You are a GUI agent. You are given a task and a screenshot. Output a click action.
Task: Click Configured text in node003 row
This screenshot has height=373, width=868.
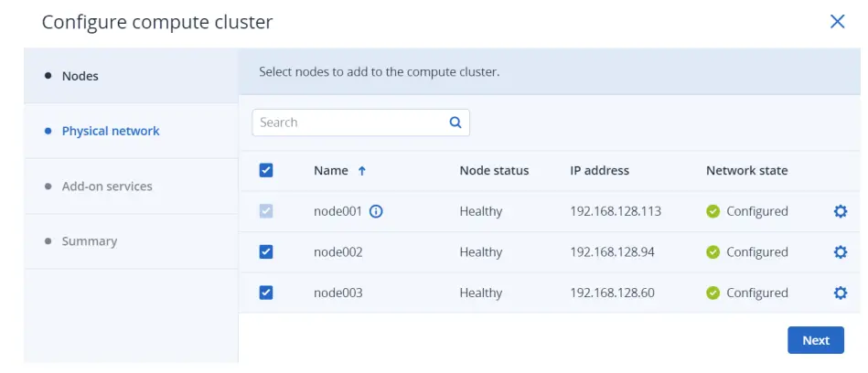[x=756, y=293]
